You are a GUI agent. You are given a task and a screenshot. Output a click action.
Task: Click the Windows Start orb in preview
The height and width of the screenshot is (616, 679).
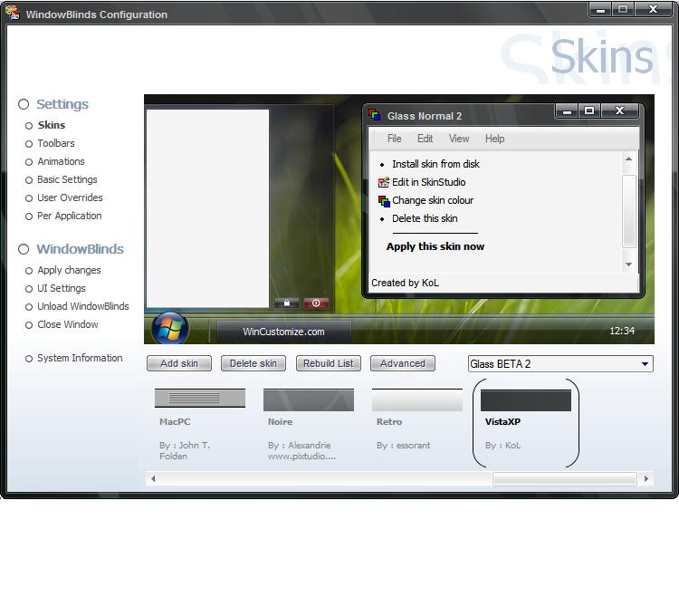(x=170, y=328)
